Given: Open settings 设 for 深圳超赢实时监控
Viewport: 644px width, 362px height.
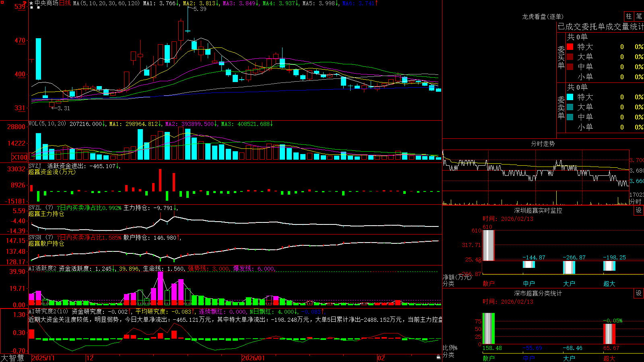Looking at the screenshot, I should coord(639,210).
